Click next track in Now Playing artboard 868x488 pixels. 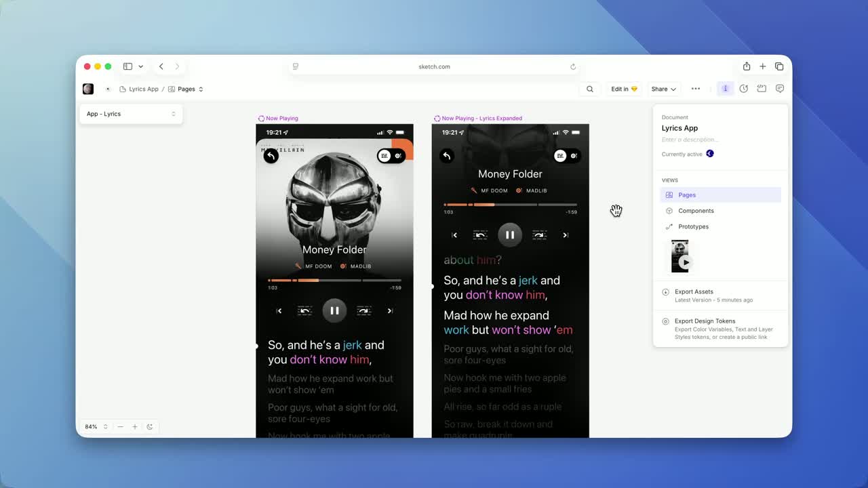coord(390,311)
